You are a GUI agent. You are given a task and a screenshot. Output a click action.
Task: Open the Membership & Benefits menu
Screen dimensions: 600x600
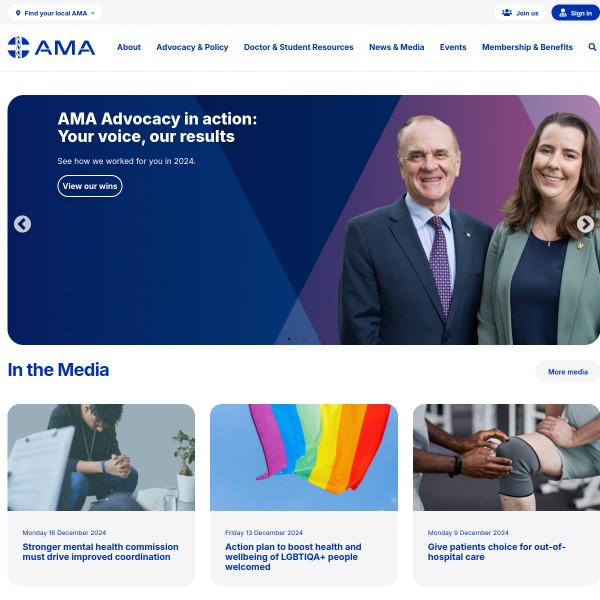coord(527,47)
